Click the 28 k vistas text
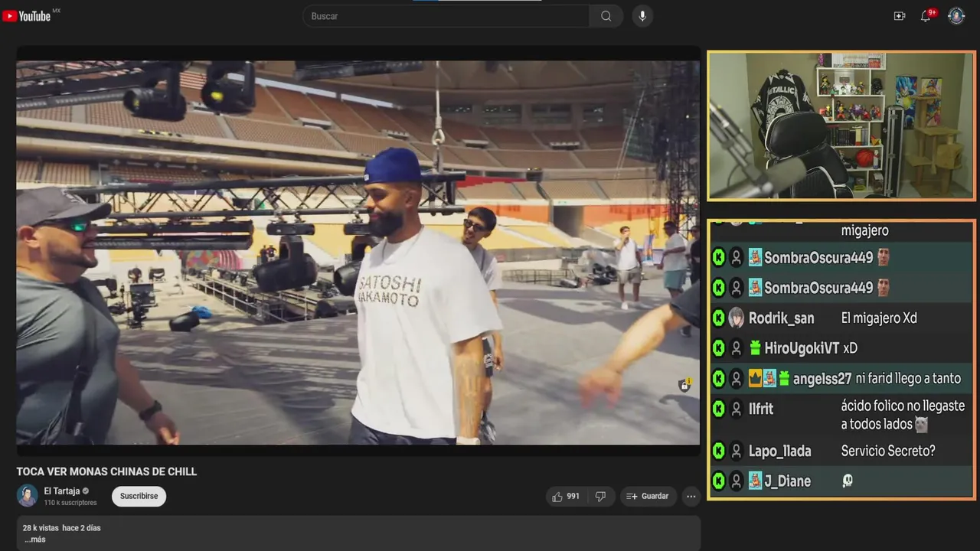This screenshot has width=980, height=551. pos(40,528)
